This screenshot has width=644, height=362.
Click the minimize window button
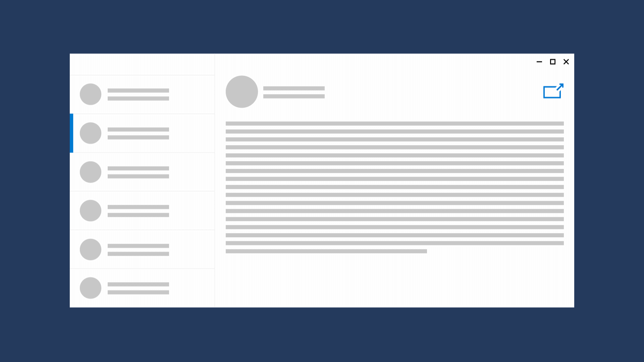pyautogui.click(x=540, y=61)
